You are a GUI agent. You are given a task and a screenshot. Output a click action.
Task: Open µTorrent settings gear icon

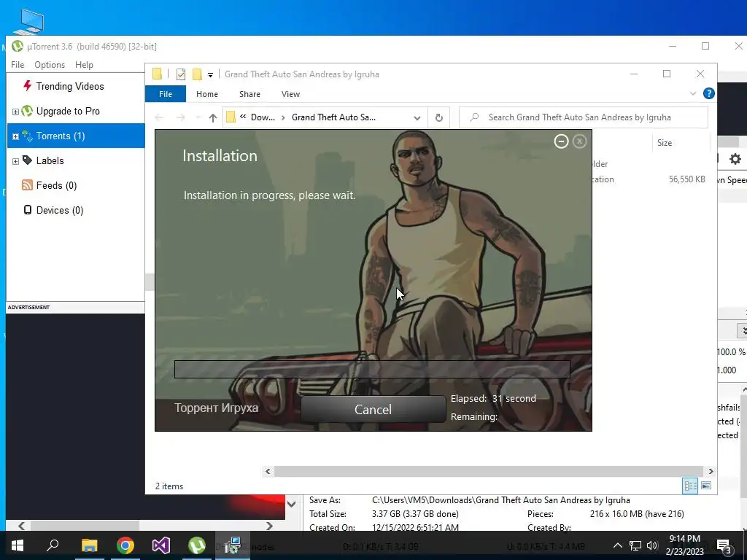click(x=735, y=159)
